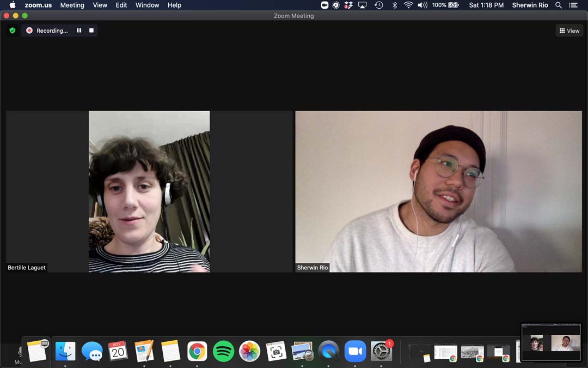Image resolution: width=588 pixels, height=368 pixels.
Task: Open the Window menu
Action: point(148,5)
